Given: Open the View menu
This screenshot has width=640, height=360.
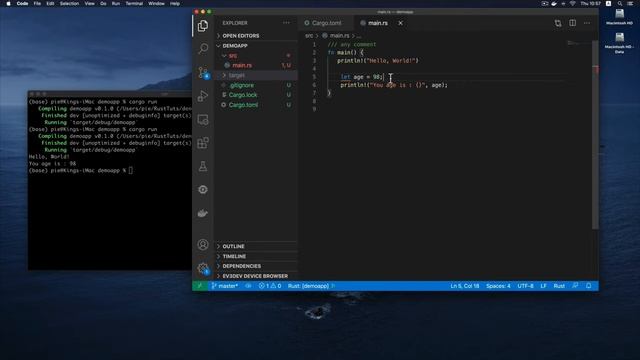Looking at the screenshot, I should 89,3.
